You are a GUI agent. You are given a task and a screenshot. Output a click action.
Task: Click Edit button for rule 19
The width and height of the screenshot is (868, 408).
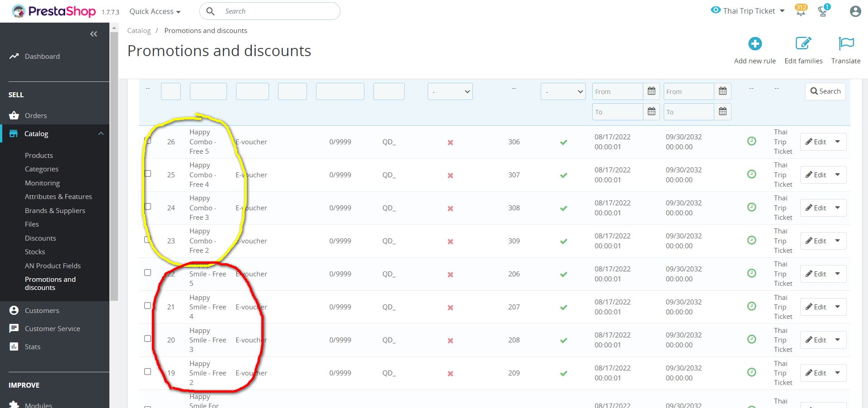coord(816,373)
